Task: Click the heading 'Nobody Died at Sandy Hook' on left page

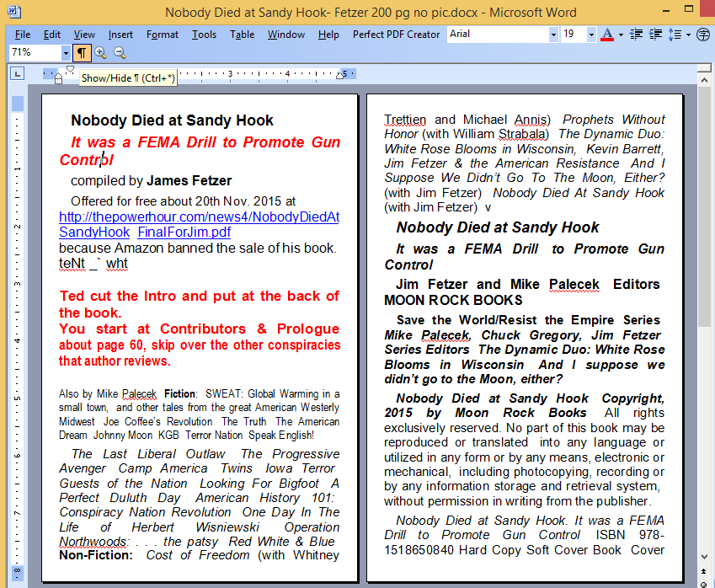Action: pos(172,120)
